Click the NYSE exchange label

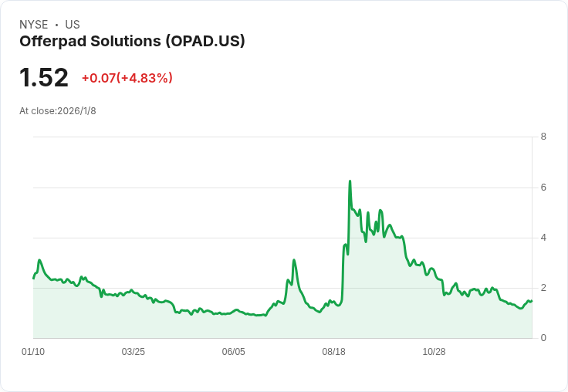click(x=34, y=25)
